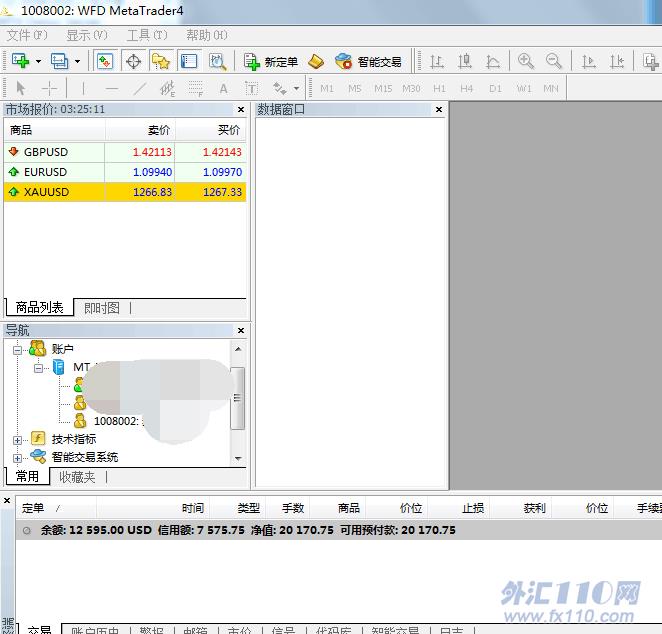Toggle the Market Watch window icon
662x634 pixels.
click(x=105, y=62)
